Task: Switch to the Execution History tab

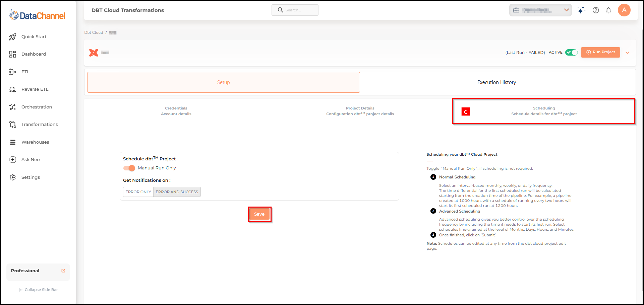Action: (496, 82)
